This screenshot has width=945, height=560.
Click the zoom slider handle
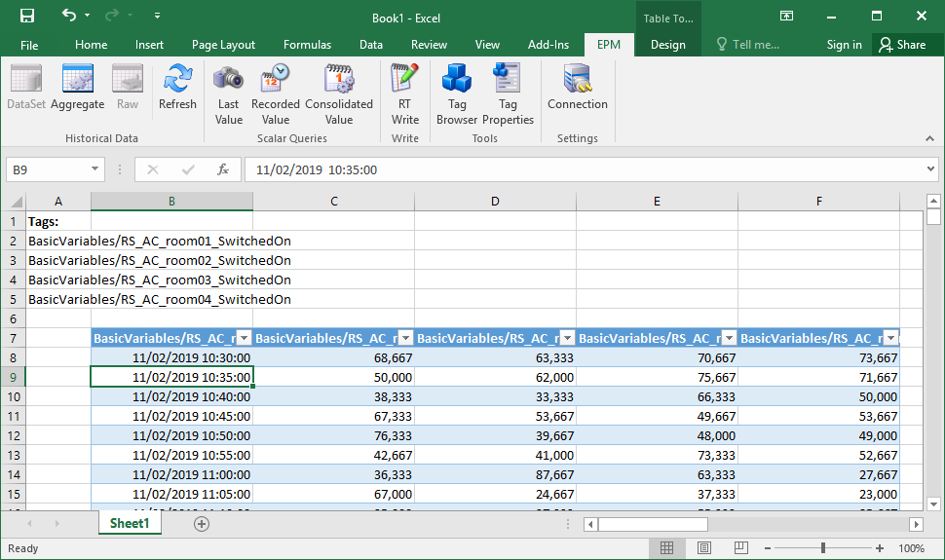pos(823,548)
